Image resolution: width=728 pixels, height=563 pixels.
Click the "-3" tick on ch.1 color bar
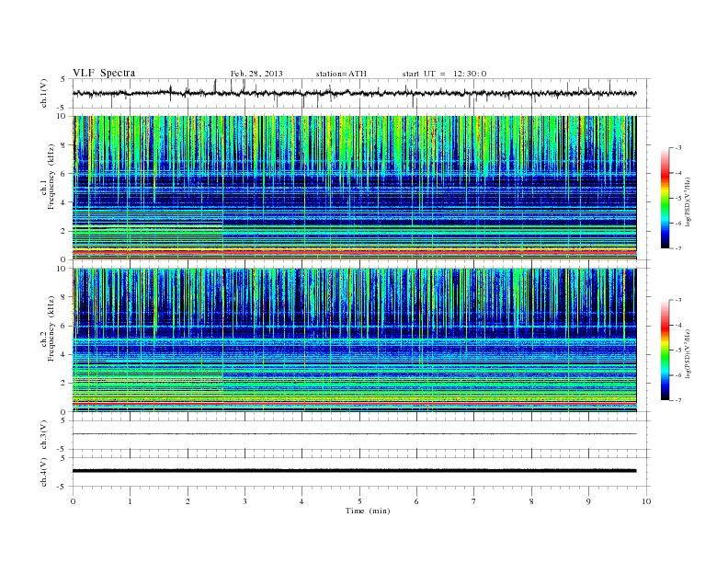pyautogui.click(x=678, y=148)
